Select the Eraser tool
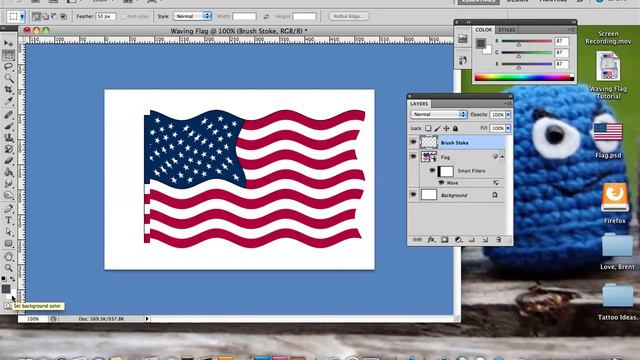 (8, 161)
